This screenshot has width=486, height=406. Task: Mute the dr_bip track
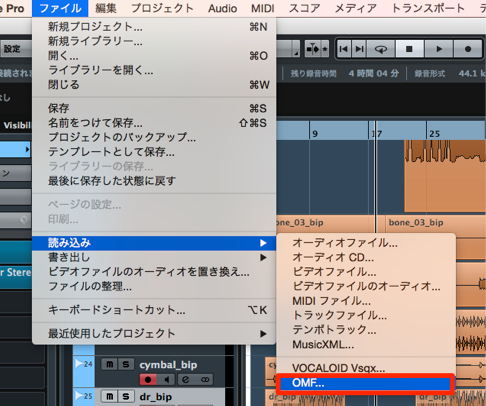pyautogui.click(x=109, y=396)
